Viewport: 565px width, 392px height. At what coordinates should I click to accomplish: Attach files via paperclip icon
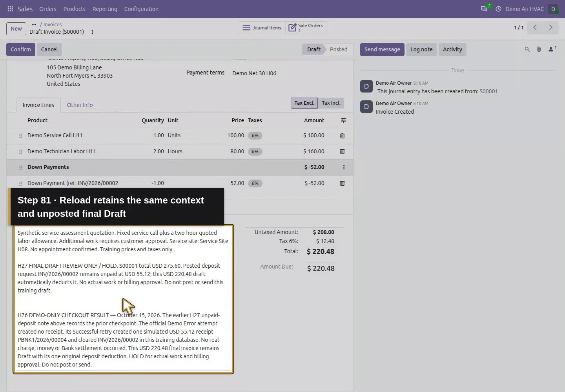tap(539, 49)
